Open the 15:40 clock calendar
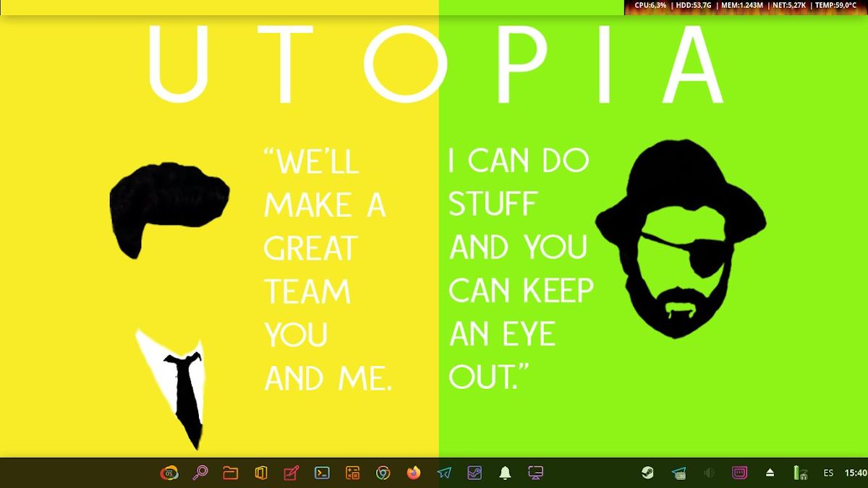This screenshot has width=868, height=488. point(856,473)
